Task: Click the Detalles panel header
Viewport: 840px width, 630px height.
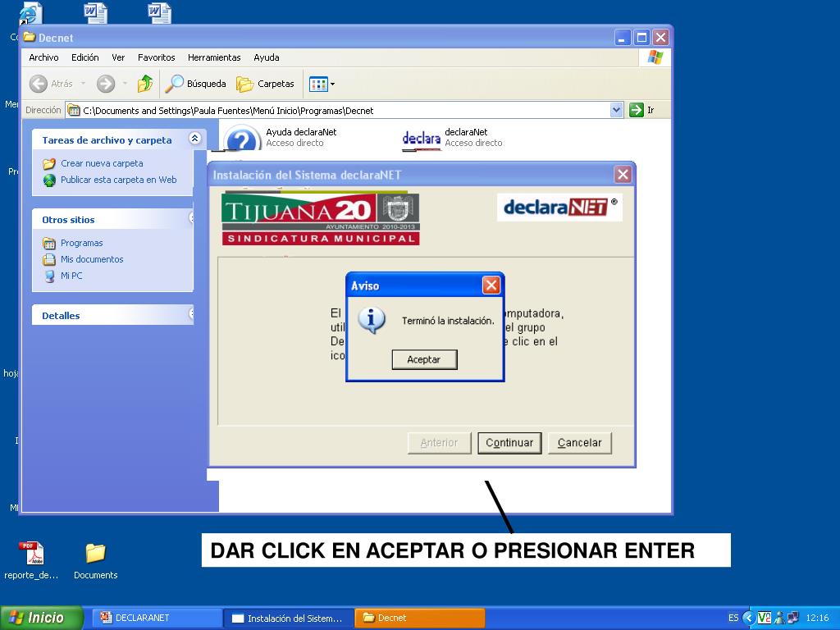Action: click(112, 315)
